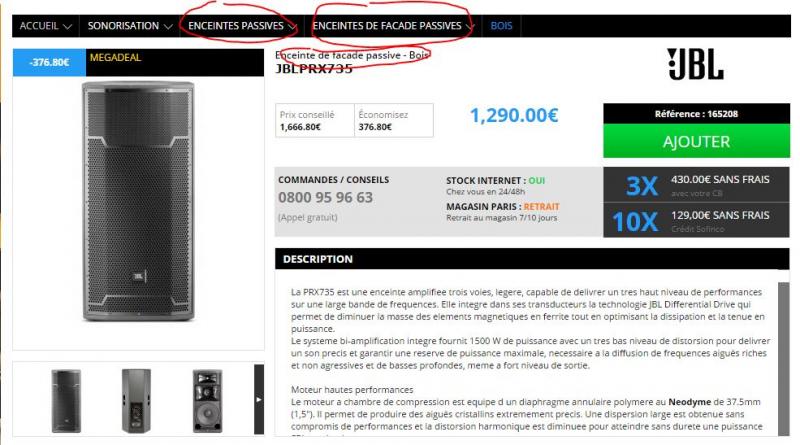Click the blue -376.80€ discount badge
Screen dimensions: 800x445
click(49, 62)
